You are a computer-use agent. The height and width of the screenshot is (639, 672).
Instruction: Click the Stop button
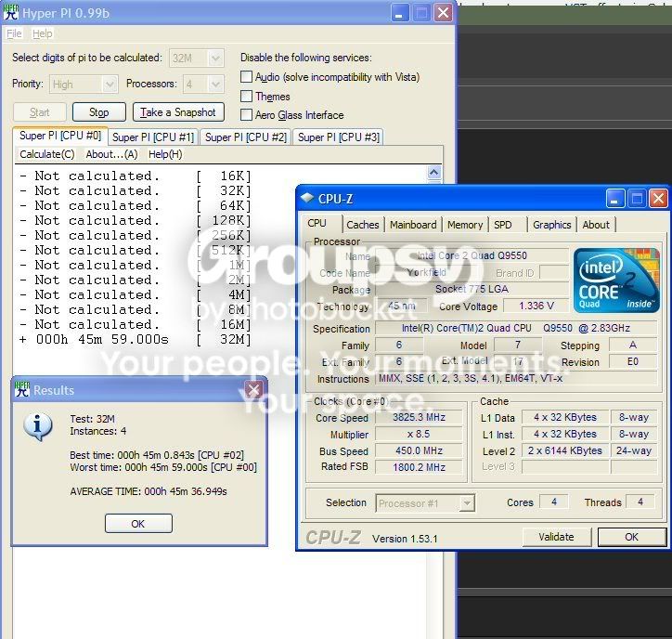pos(99,112)
